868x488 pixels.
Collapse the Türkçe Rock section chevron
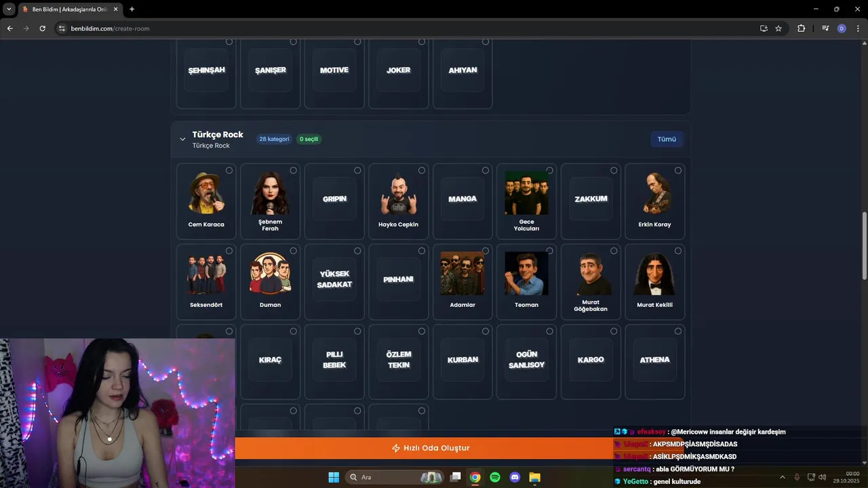point(182,139)
